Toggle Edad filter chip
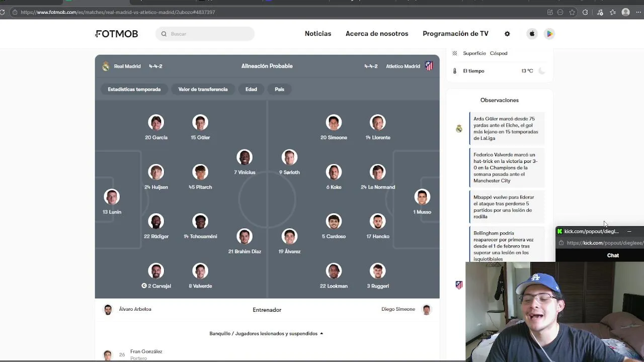Viewport: 644px width, 362px height. pos(251,89)
